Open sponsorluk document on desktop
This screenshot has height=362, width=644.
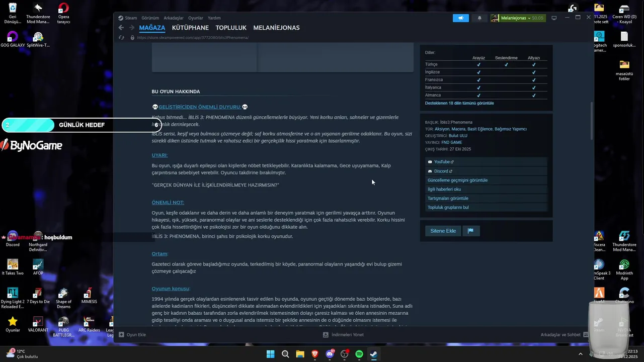pos(624,40)
